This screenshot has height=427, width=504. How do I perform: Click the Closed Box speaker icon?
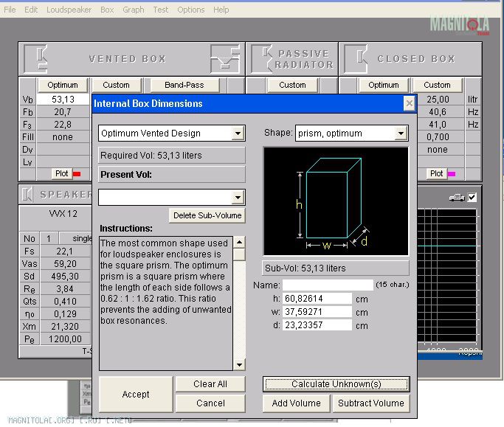pyautogui.click(x=357, y=59)
